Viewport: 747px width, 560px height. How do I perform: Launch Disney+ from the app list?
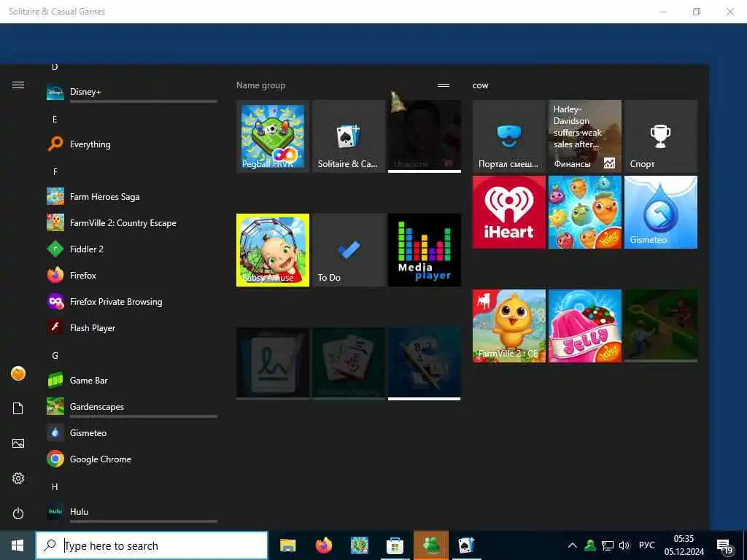point(132,91)
